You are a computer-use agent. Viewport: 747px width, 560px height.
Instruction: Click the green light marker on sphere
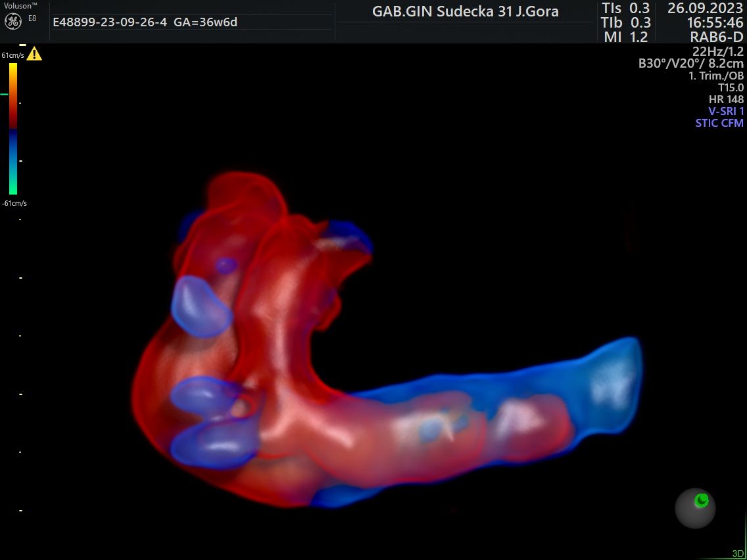point(702,501)
